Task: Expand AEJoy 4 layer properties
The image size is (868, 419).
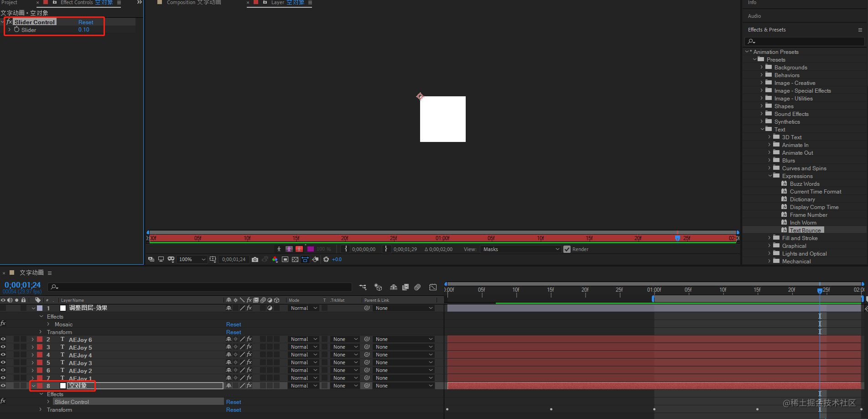Action: point(33,355)
